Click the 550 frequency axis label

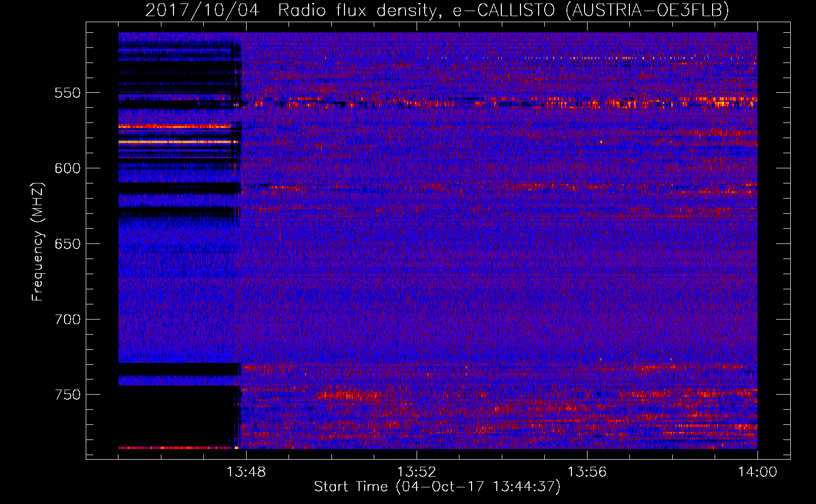pos(68,93)
